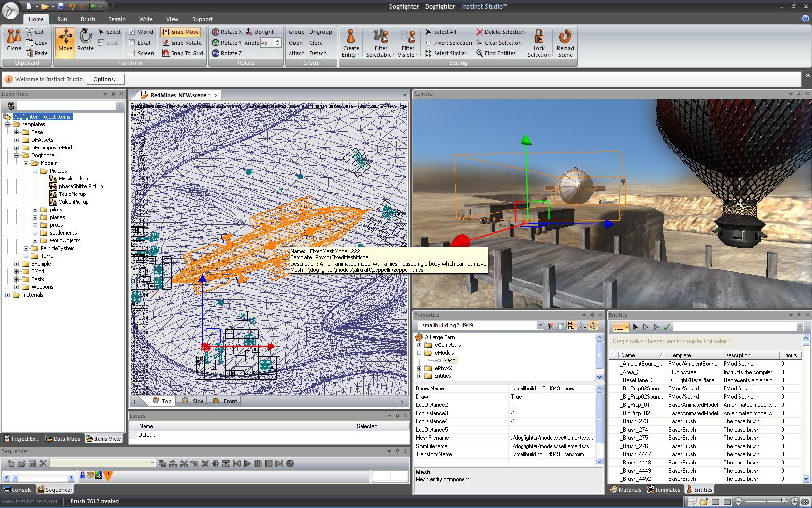Screen dimensions: 812x508
Task: Switch to the Templates tab
Action: point(664,490)
